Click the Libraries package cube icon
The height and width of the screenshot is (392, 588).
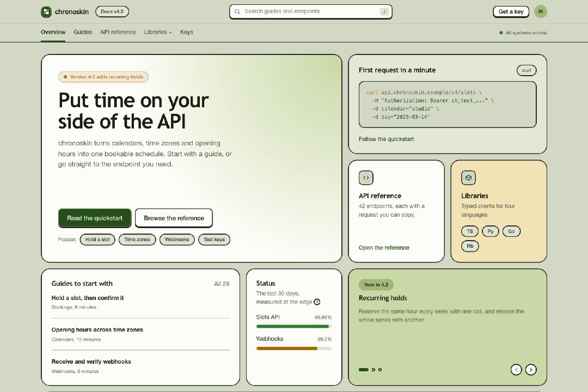(468, 178)
